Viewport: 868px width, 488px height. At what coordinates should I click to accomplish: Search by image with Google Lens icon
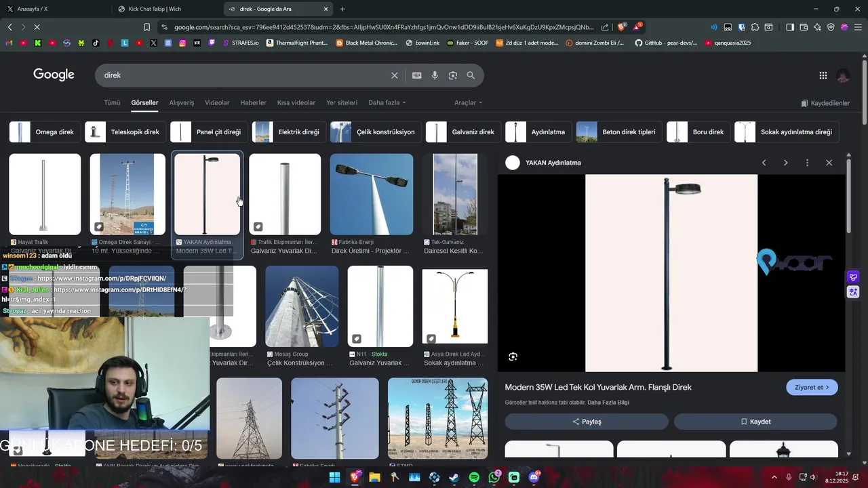point(453,75)
